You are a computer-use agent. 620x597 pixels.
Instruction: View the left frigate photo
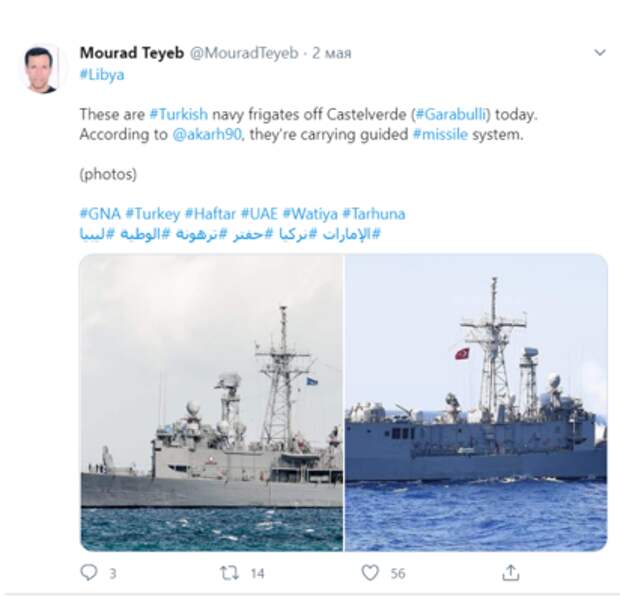212,402
